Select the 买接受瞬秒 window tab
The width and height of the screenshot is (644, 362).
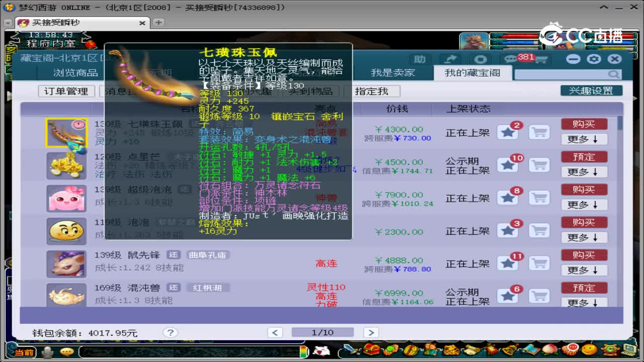[x=82, y=23]
